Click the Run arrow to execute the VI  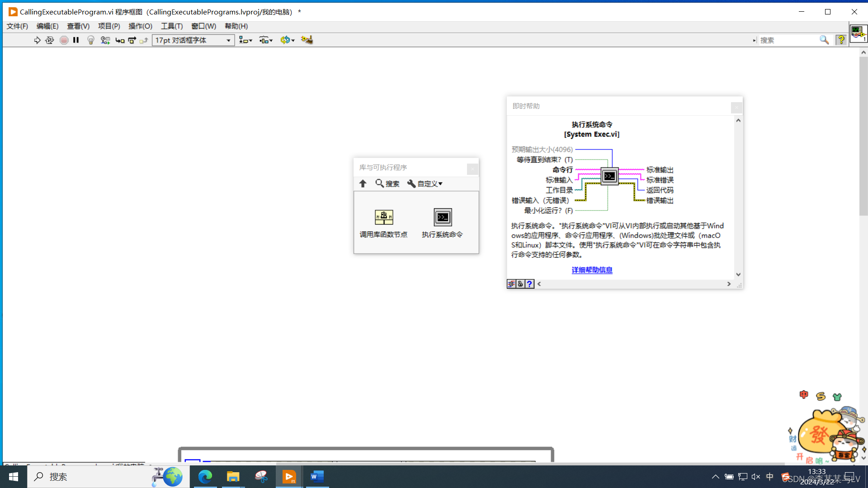(x=38, y=40)
